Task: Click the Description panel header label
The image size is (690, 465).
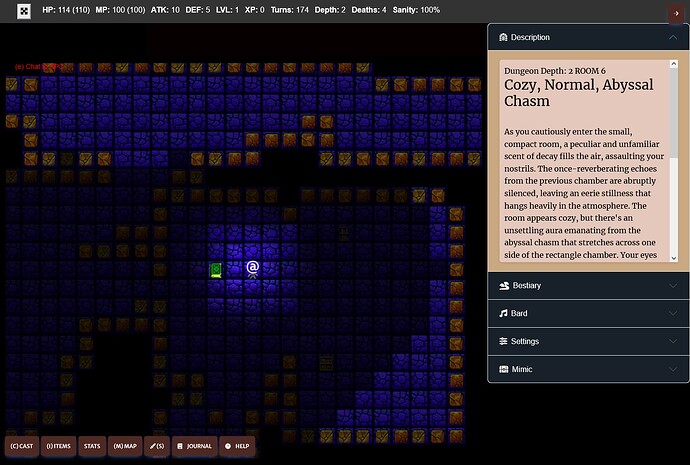Action: pyautogui.click(x=530, y=37)
